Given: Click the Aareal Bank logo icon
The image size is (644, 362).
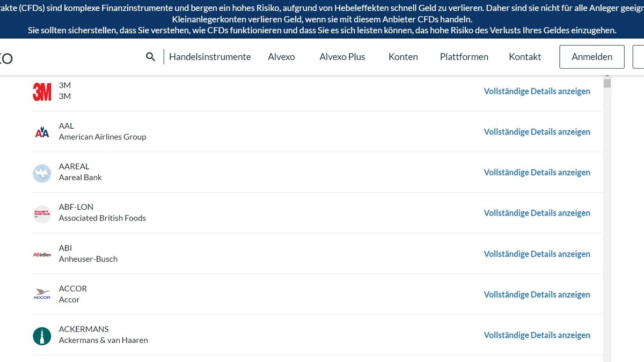Looking at the screenshot, I should click(42, 172).
